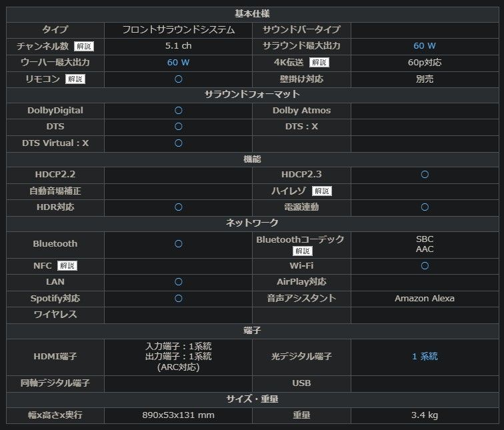Viewport: 504px width, 430px height.
Task: Click the circle mark for 電源連動
Action: pos(425,207)
